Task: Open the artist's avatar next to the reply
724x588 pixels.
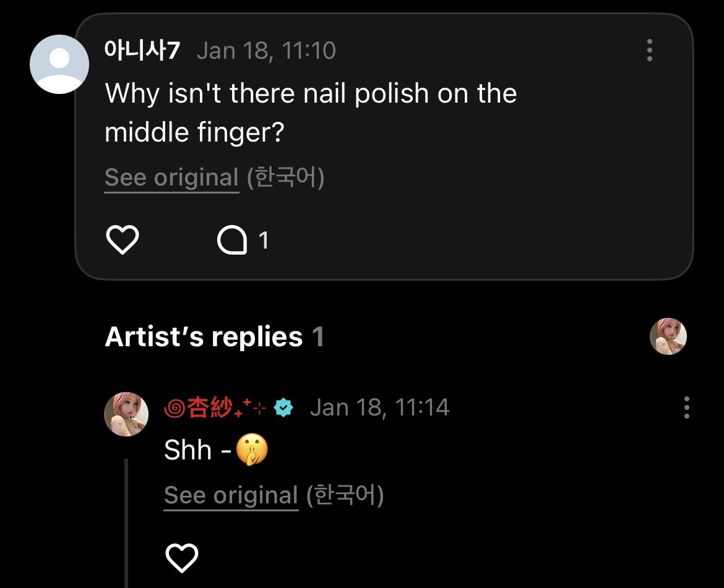Action: click(126, 414)
